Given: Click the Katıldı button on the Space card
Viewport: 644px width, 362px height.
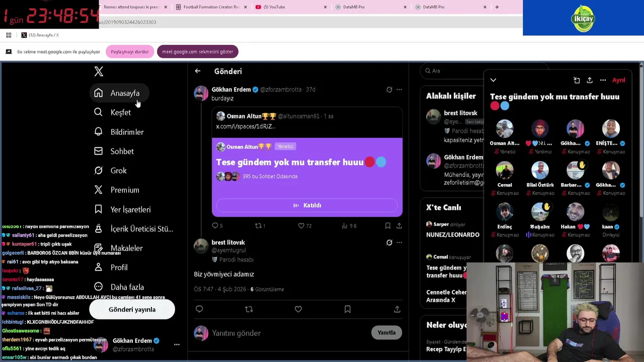Looking at the screenshot, I should click(x=307, y=205).
